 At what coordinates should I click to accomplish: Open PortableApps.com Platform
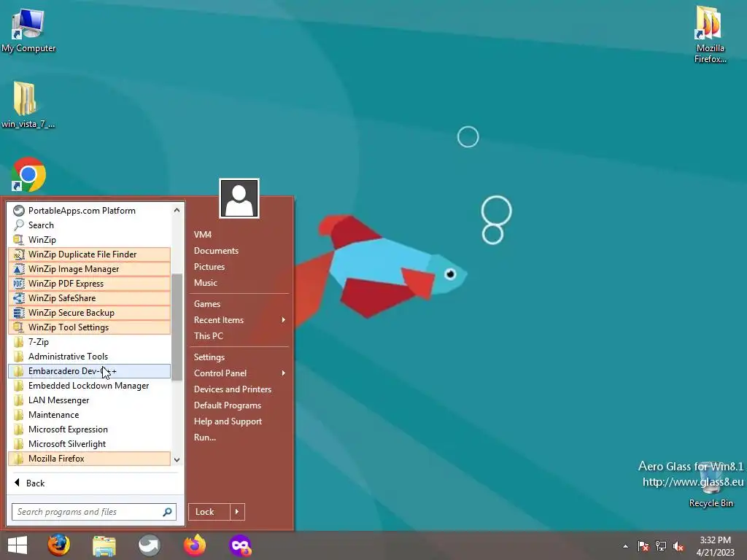[90, 211]
